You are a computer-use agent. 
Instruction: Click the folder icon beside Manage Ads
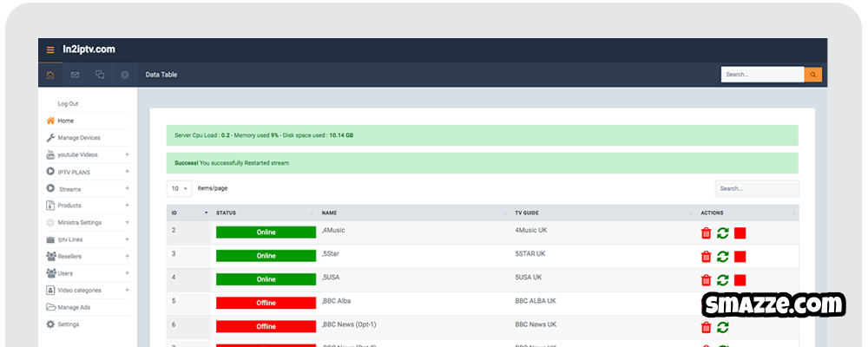pos(51,307)
